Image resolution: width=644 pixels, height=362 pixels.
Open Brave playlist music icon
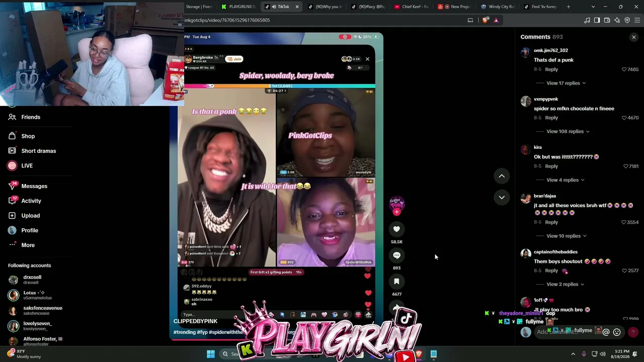tap(587, 20)
